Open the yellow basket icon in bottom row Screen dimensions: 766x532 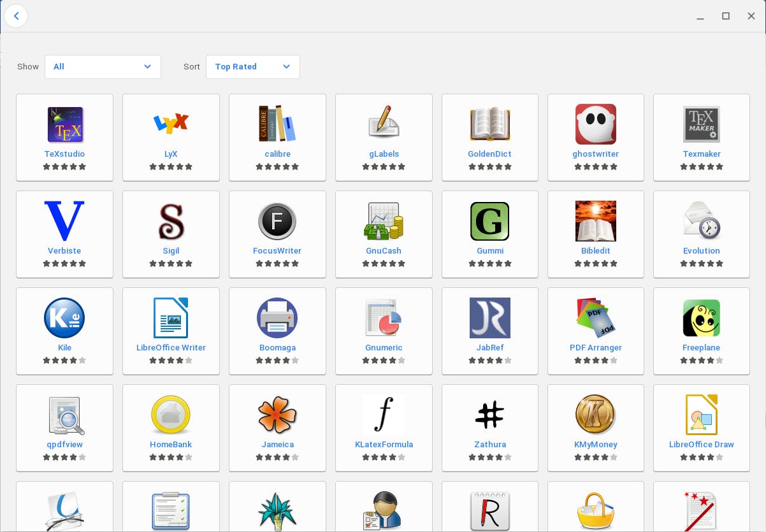point(596,512)
